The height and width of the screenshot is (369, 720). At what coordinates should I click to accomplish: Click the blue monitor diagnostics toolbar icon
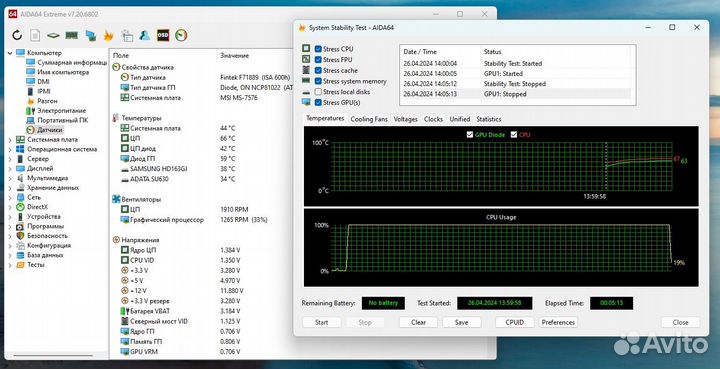[90, 35]
